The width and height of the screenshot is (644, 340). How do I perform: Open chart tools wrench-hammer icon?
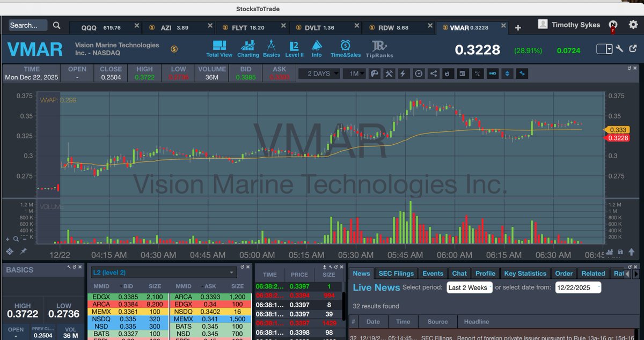coord(390,73)
